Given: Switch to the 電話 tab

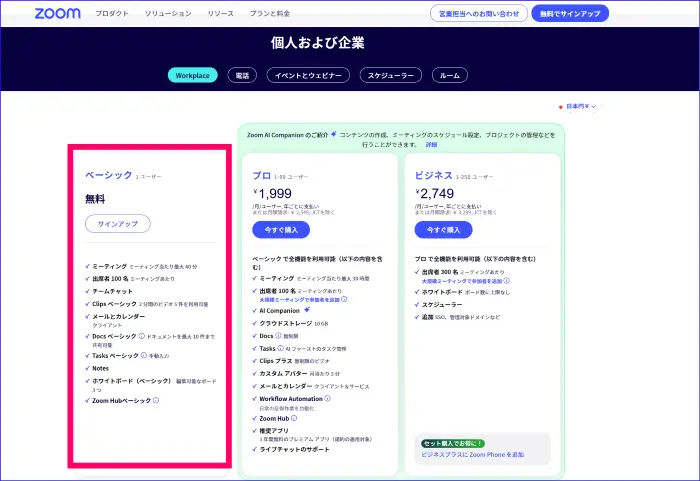Looking at the screenshot, I should pos(242,75).
